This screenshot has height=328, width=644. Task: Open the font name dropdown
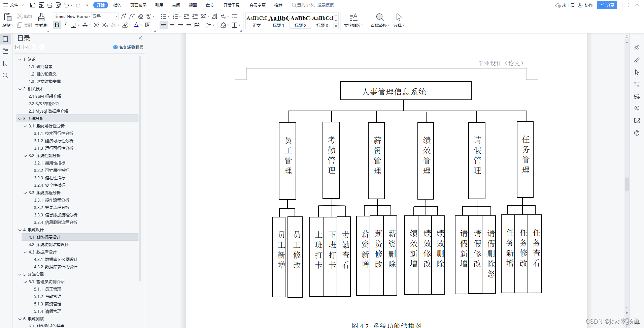90,16
